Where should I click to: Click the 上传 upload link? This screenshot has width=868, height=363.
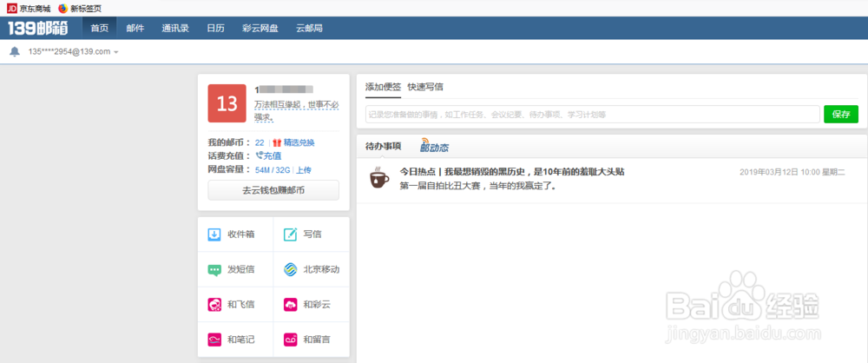tap(303, 170)
